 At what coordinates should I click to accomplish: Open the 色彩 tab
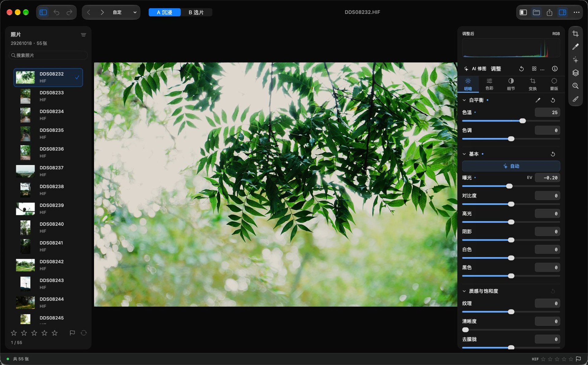[489, 84]
